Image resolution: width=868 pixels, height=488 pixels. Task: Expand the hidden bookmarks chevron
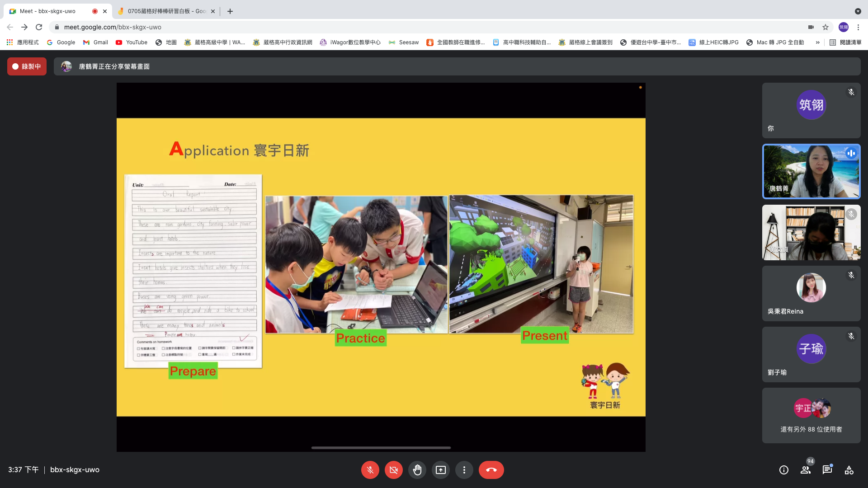(817, 42)
